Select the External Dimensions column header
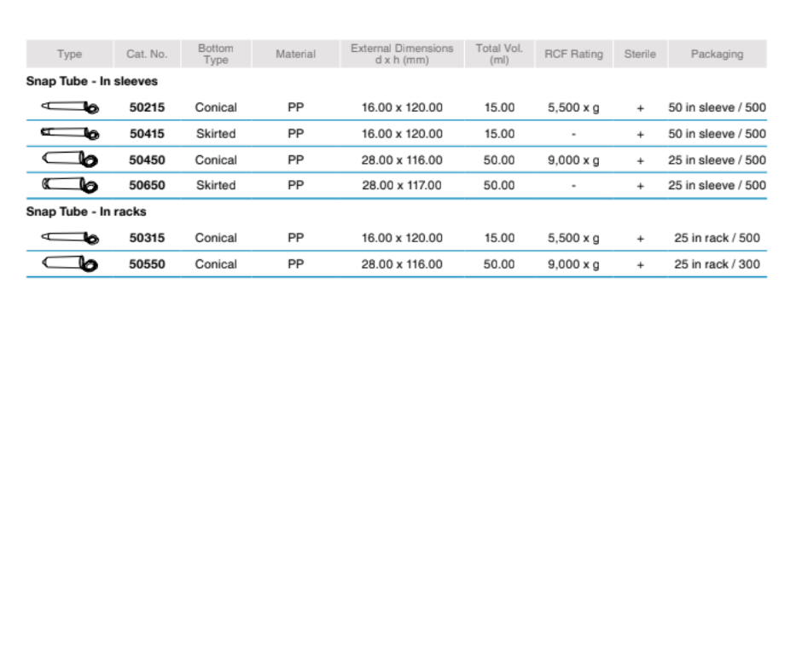This screenshot has width=802, height=672. point(402,54)
